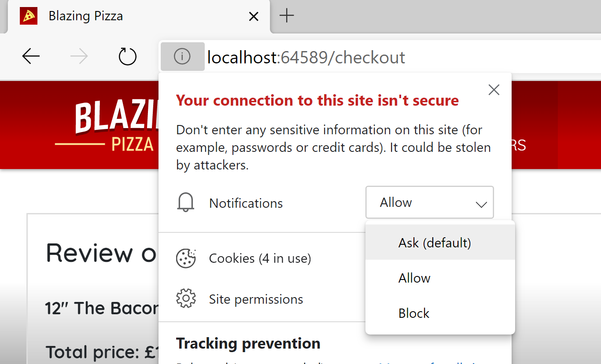Click the forward navigation arrow
The height and width of the screenshot is (364, 601).
click(78, 56)
